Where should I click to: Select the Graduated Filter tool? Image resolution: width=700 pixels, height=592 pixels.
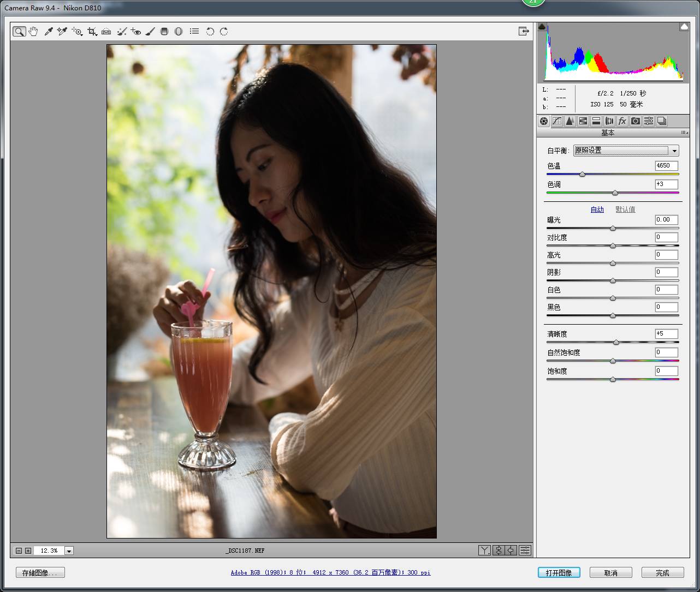tap(164, 32)
